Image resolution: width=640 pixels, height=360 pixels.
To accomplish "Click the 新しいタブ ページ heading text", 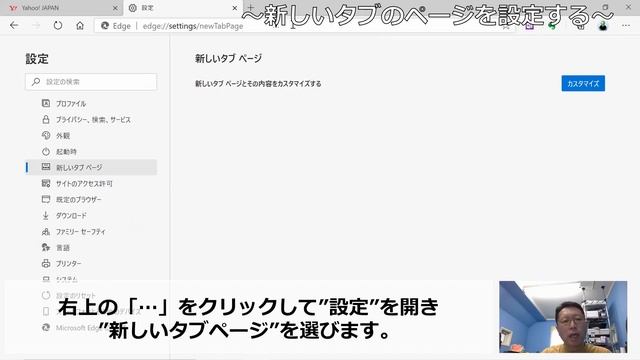I will tap(228, 58).
